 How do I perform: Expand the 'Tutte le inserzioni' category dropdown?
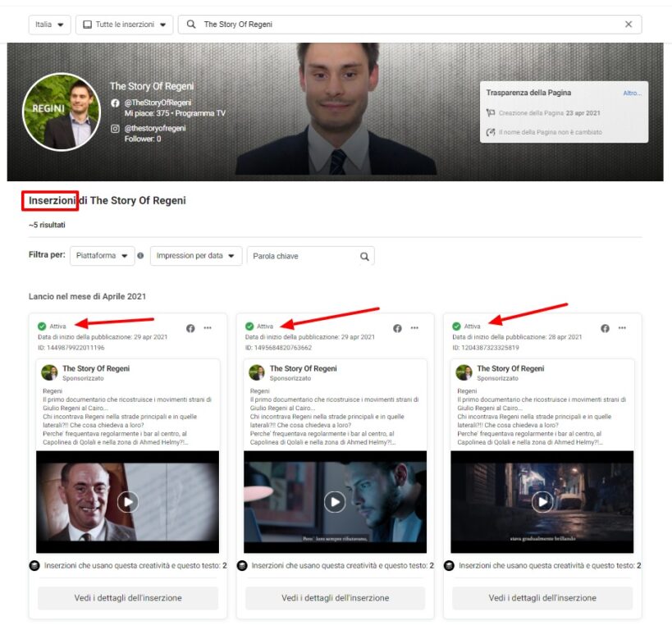tap(124, 25)
